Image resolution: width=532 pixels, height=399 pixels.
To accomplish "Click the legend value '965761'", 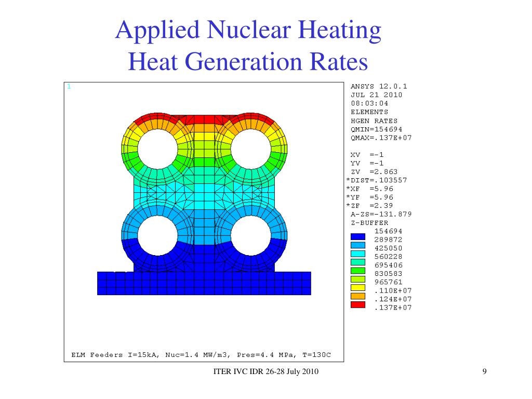I will (x=388, y=282).
